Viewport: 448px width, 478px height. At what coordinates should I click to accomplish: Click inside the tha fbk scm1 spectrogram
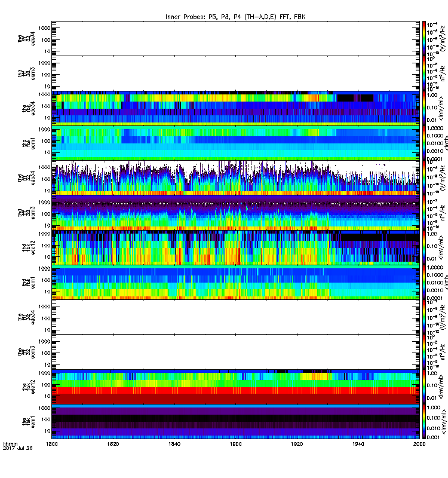[x=235, y=143]
